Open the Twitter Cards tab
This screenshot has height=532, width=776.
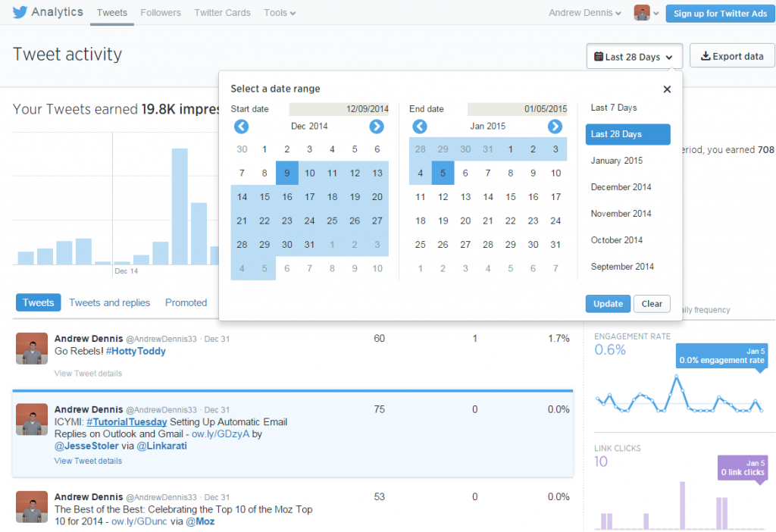tap(222, 13)
